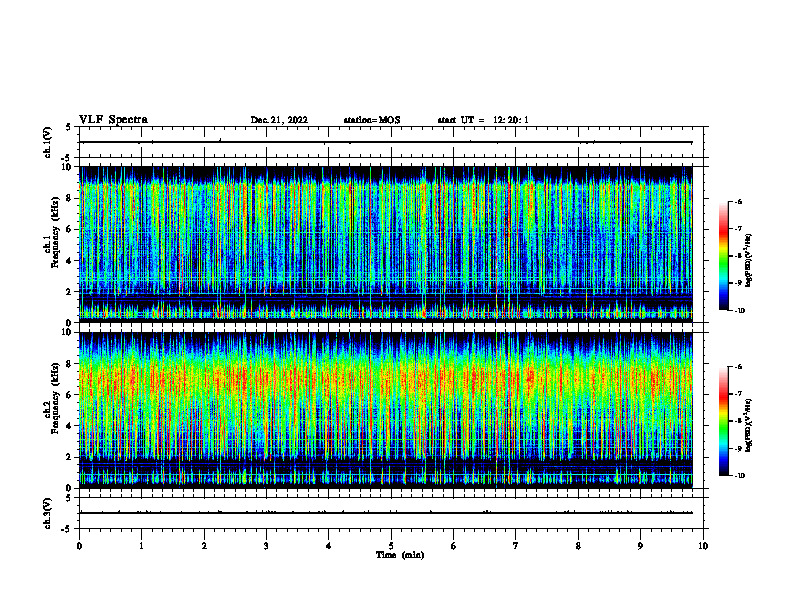This screenshot has height=612, width=792.
Task: Click the ch.2 spectrogram panel
Action: tap(386, 410)
